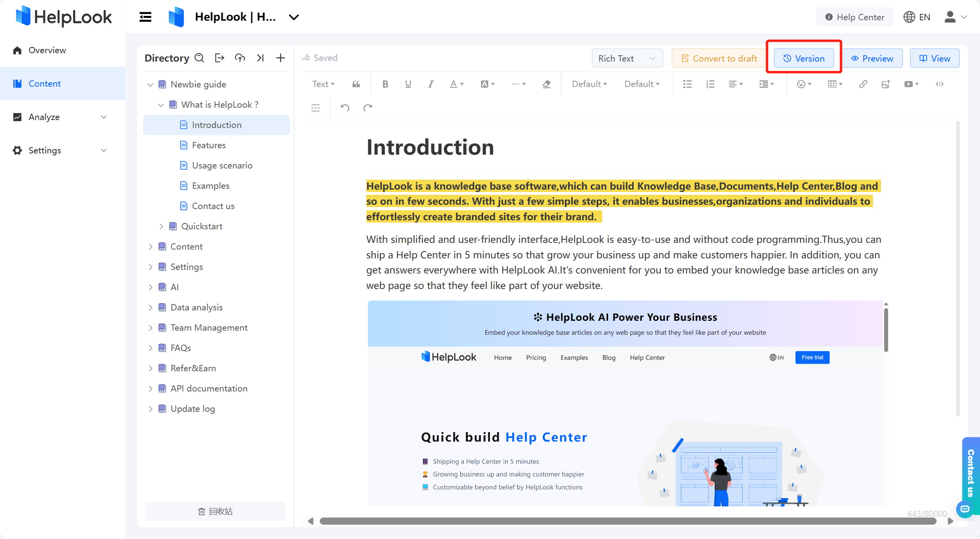Open the article Preview
This screenshot has width=980, height=539.
point(873,58)
